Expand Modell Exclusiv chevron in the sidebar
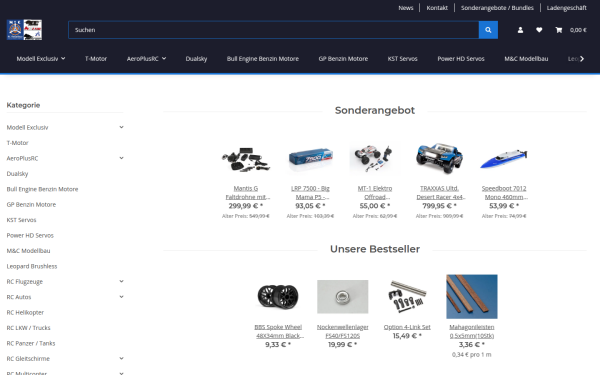Screen dimensions: 600x375 tap(121, 127)
